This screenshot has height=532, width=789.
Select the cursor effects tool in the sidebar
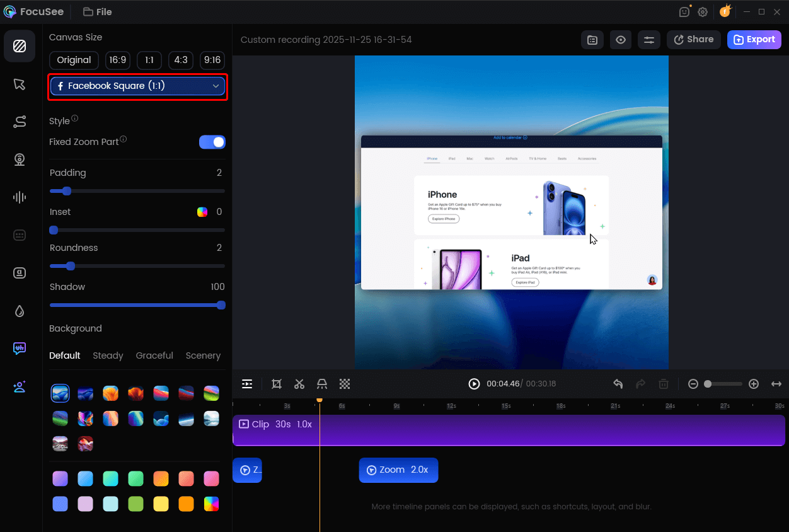pyautogui.click(x=20, y=84)
